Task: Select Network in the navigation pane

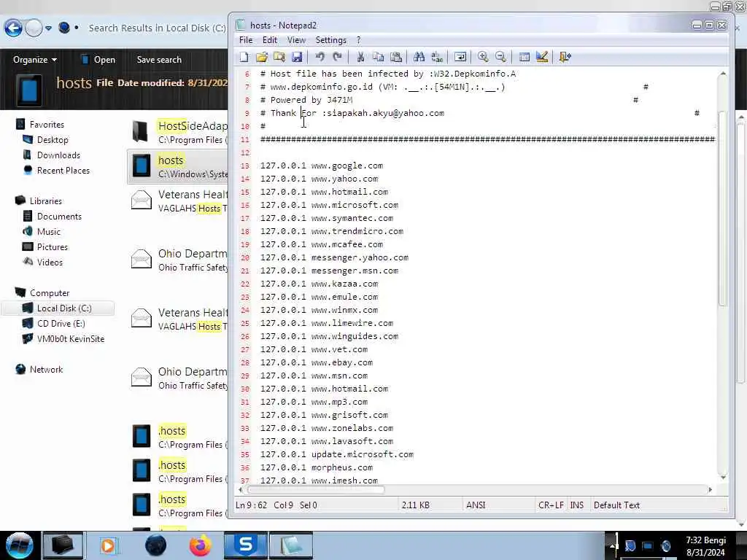Action: (x=46, y=370)
